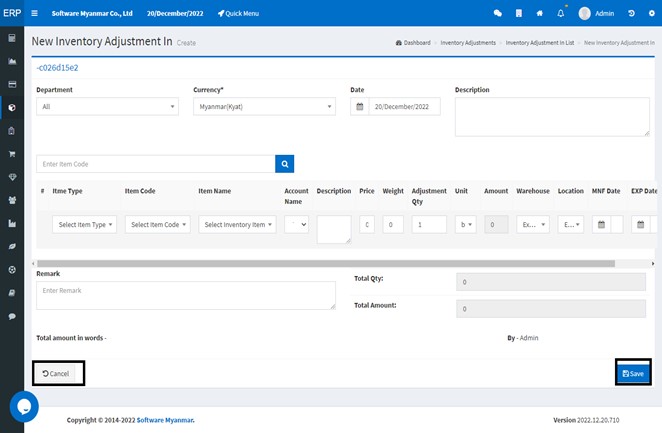Open soccer ball icon in sidebar

[x=12, y=269]
